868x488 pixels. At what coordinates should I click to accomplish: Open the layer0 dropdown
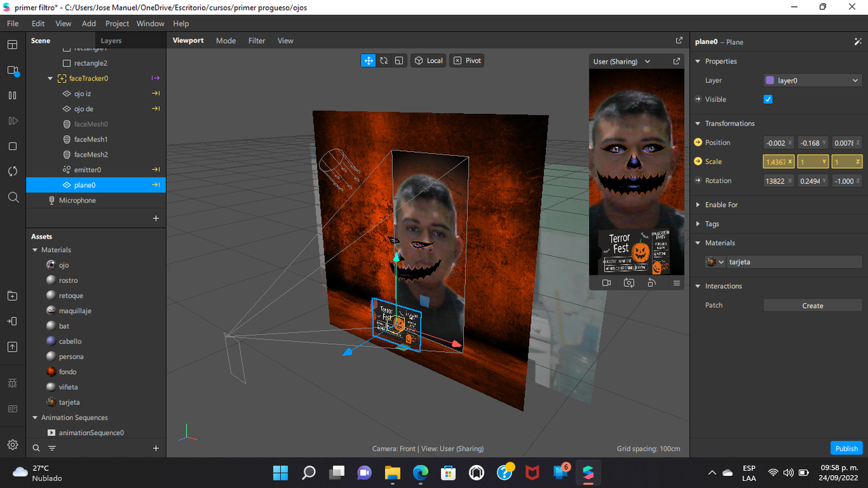point(813,80)
